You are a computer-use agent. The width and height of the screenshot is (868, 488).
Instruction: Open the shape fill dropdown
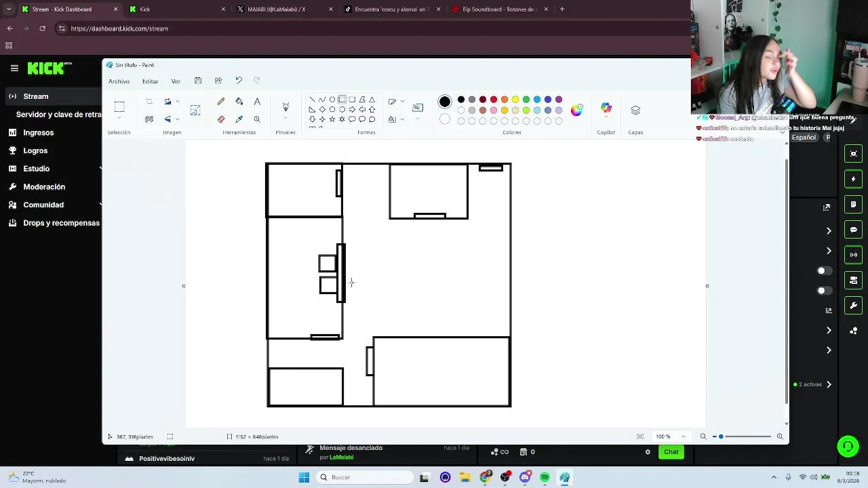[402, 119]
